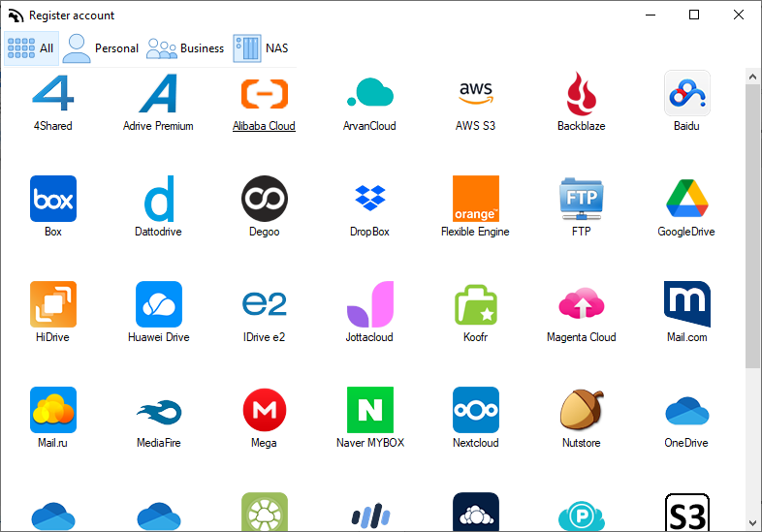Choose the Mail.com icon
The width and height of the screenshot is (762, 532).
pos(686,303)
